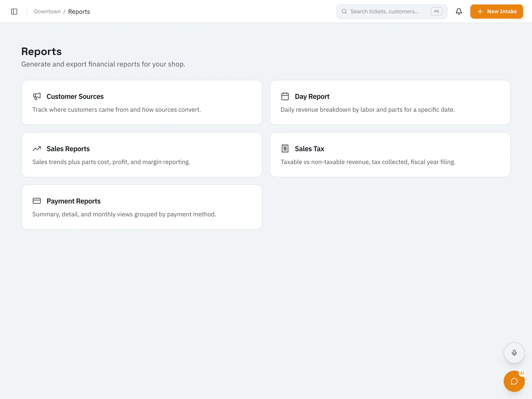Open the Sales Tax title
The height and width of the screenshot is (399, 532).
point(309,149)
